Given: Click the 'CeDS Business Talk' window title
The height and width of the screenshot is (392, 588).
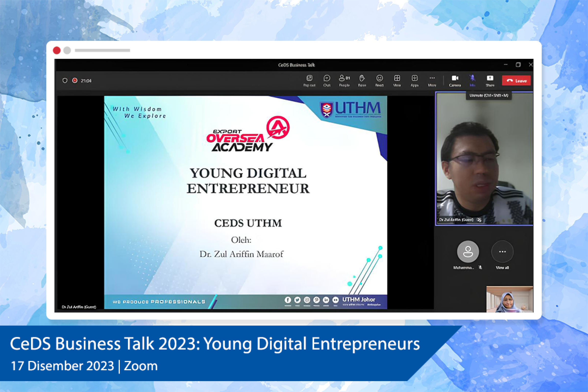Looking at the screenshot, I should [296, 65].
